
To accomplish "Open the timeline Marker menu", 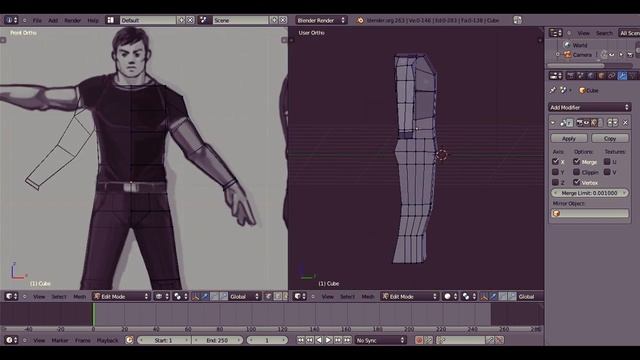I will 60,340.
